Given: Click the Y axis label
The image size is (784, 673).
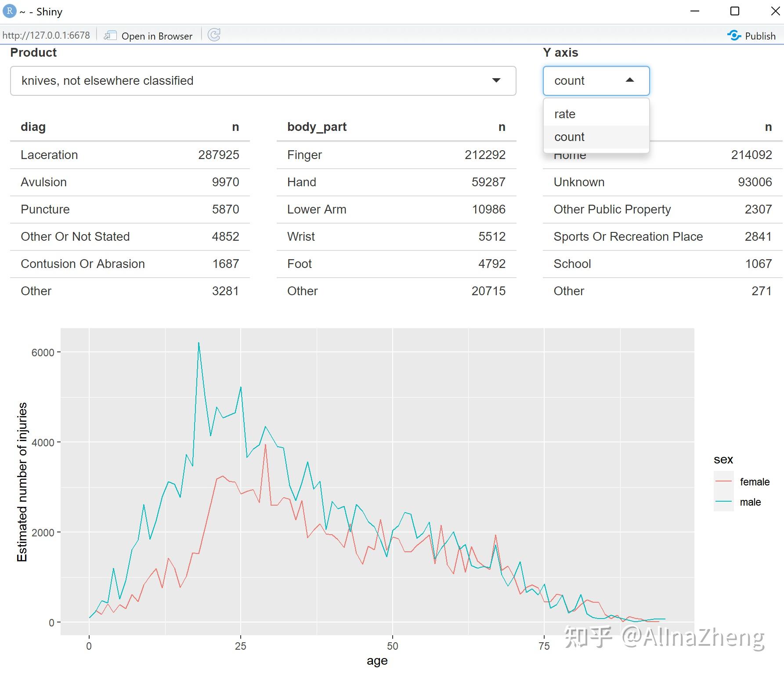Looking at the screenshot, I should (560, 53).
